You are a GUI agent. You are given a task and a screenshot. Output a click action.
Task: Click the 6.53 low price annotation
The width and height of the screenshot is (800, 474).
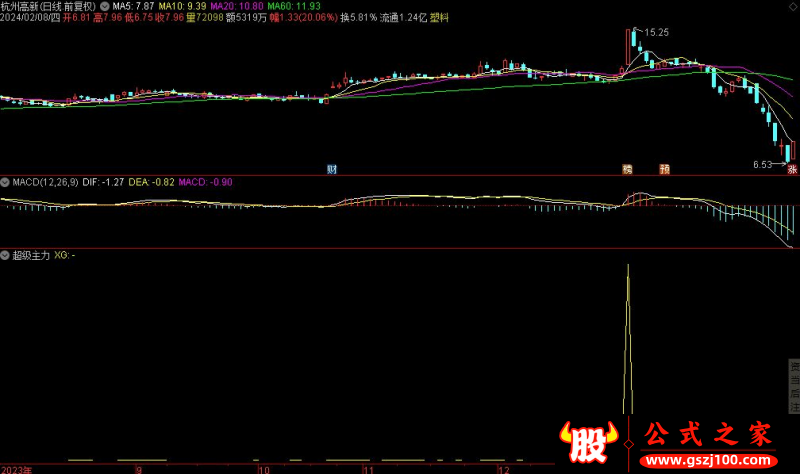(763, 165)
